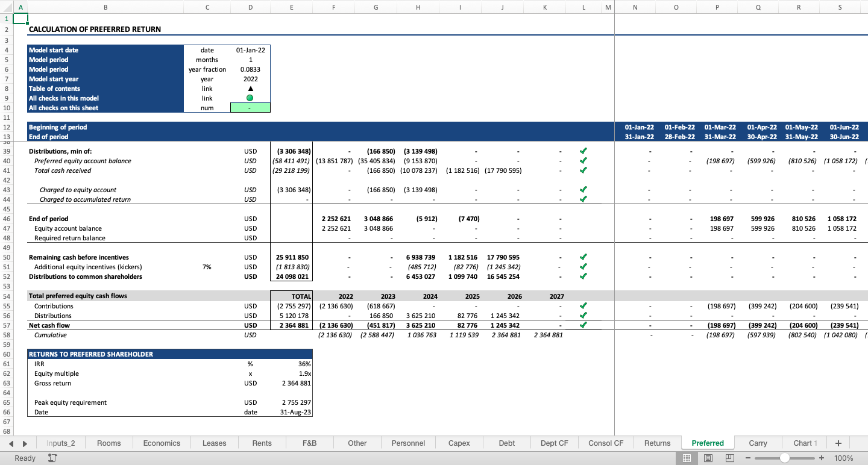
Task: Click the icon beside the Ready indicator
Action: point(53,458)
